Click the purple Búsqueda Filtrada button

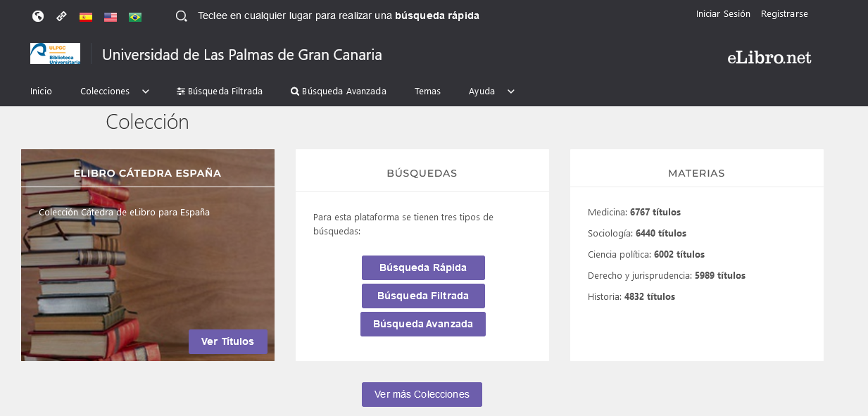click(423, 296)
